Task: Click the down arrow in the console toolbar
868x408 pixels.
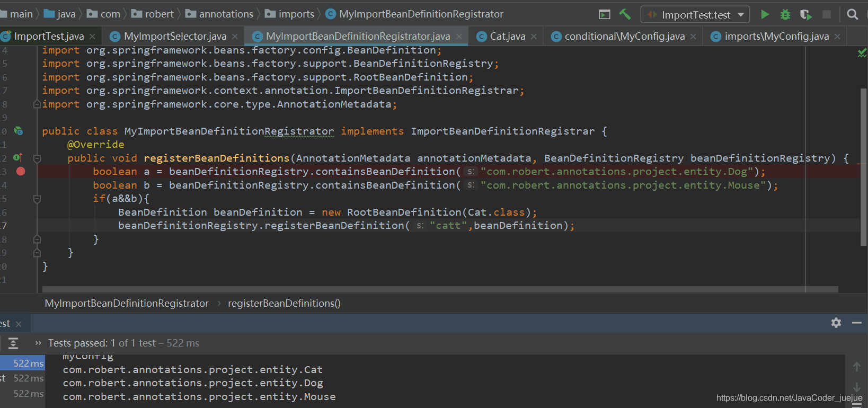Action: point(856,387)
